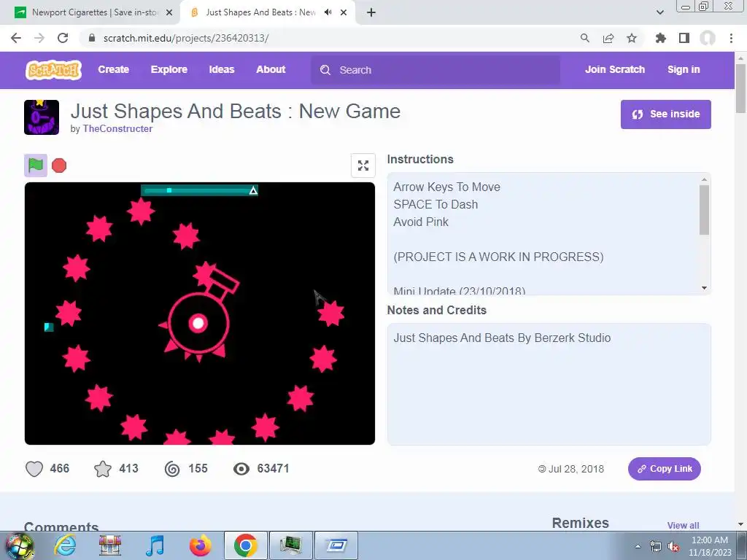747x560 pixels.
Task: Open the Chrome three-dot menu
Action: [731, 38]
